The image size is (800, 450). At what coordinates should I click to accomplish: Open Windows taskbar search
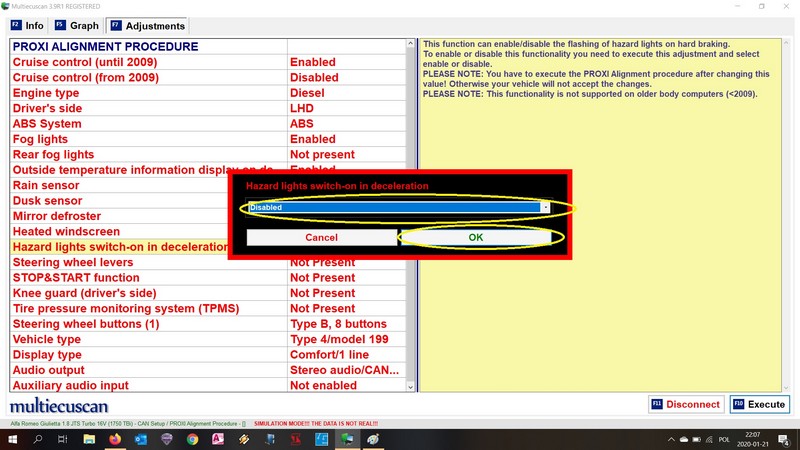(38, 439)
